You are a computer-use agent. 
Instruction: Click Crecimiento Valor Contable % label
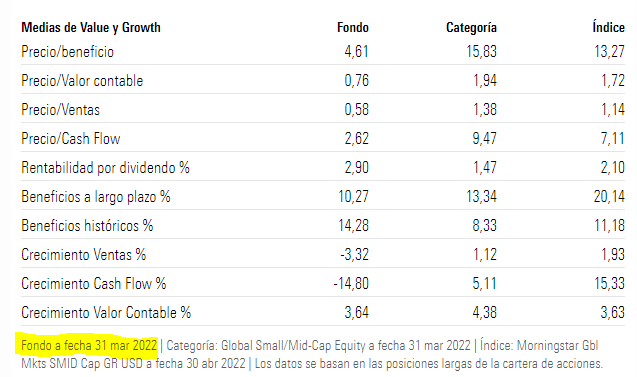click(106, 313)
